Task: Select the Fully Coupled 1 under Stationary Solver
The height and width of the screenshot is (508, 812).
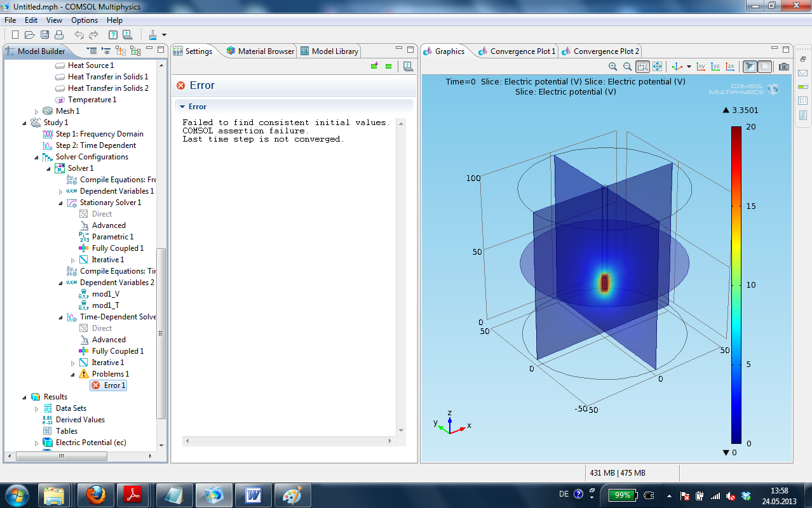Action: (x=118, y=248)
